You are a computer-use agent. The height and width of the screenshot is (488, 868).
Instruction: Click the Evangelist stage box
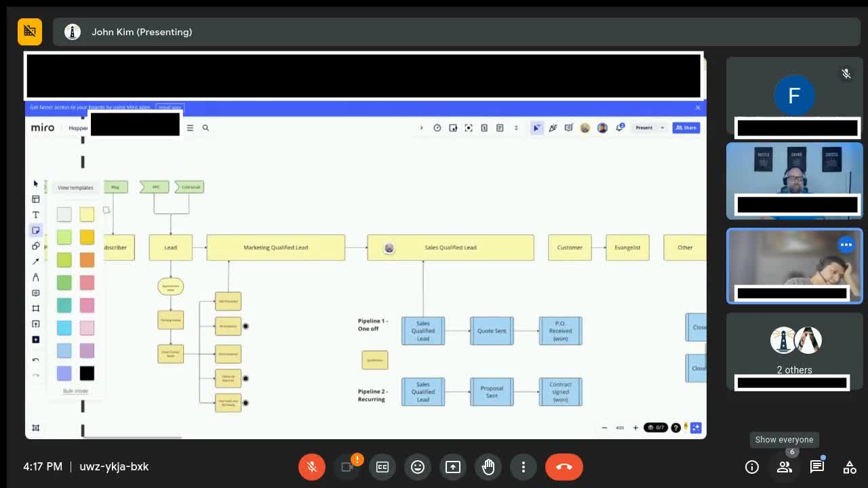(x=627, y=247)
